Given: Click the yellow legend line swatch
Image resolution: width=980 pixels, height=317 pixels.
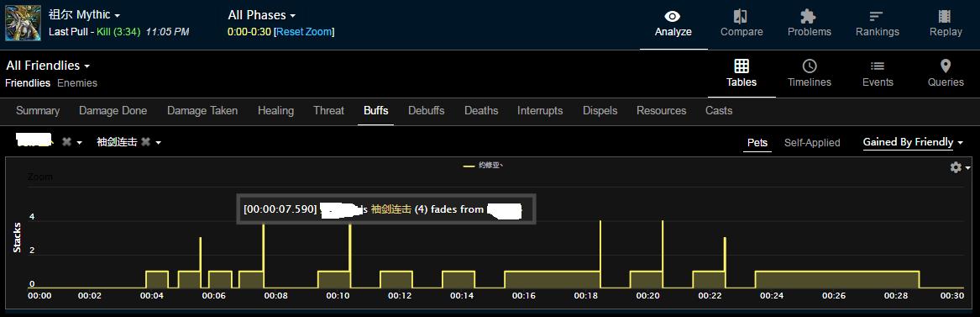Looking at the screenshot, I should pos(469,166).
